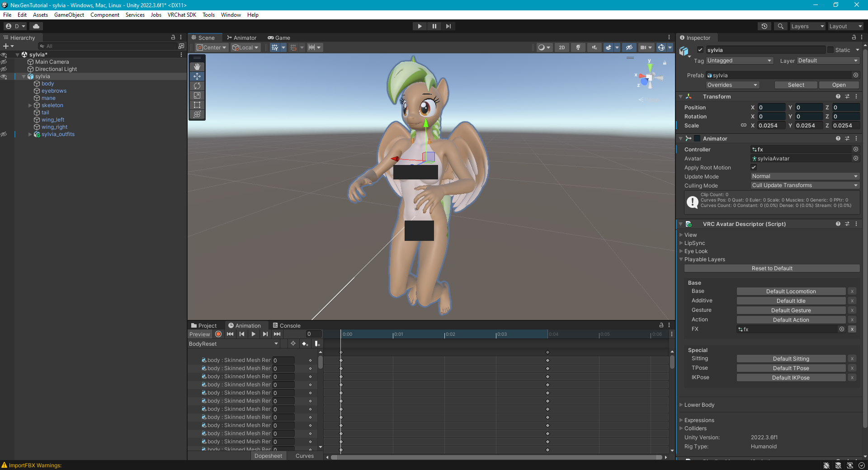This screenshot has width=868, height=470.
Task: Open the cloud services icon
Action: click(36, 26)
